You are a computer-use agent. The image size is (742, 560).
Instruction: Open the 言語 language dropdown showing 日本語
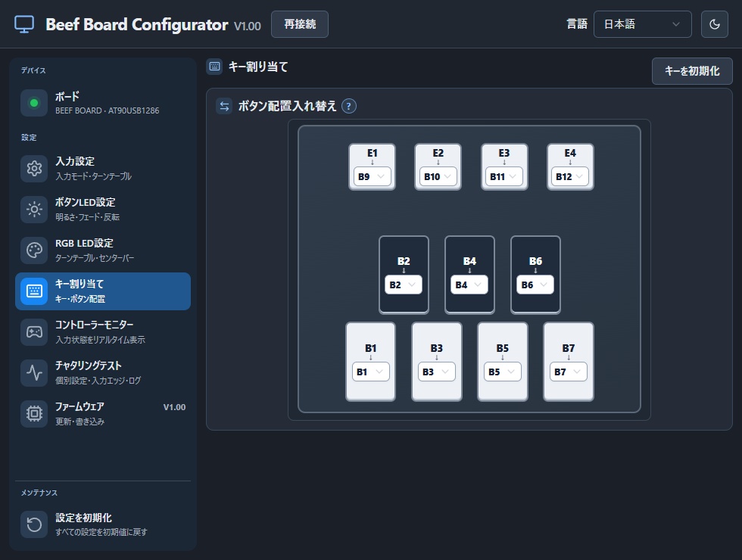pyautogui.click(x=643, y=24)
